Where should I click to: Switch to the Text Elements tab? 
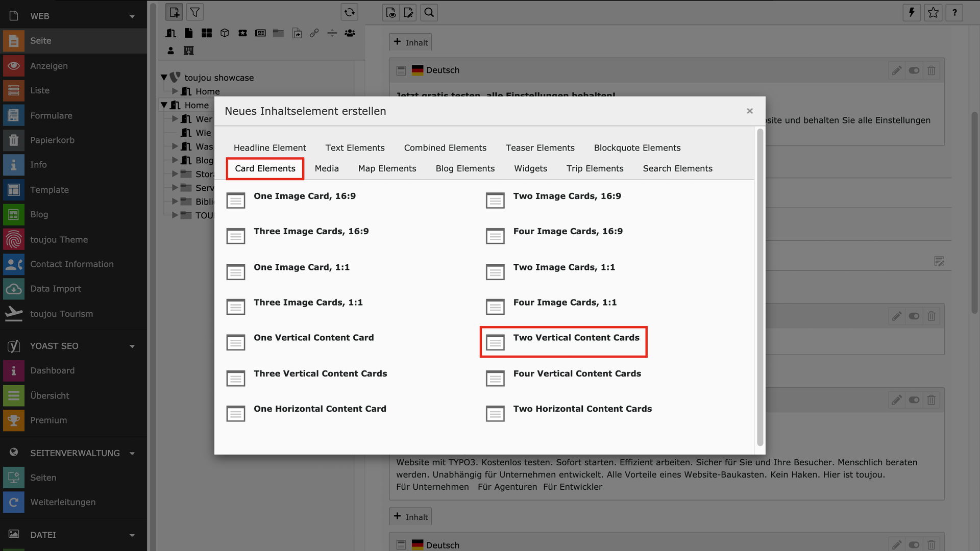355,148
